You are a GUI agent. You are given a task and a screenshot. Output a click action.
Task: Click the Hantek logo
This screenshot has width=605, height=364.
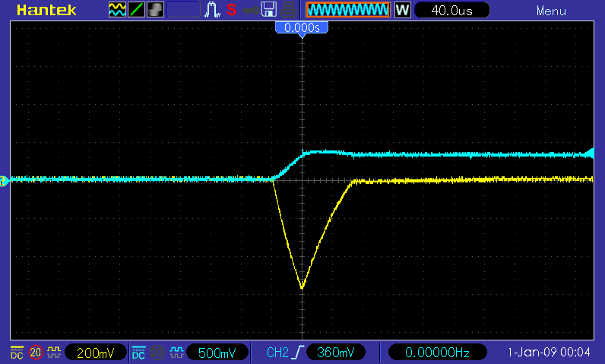[x=46, y=10]
